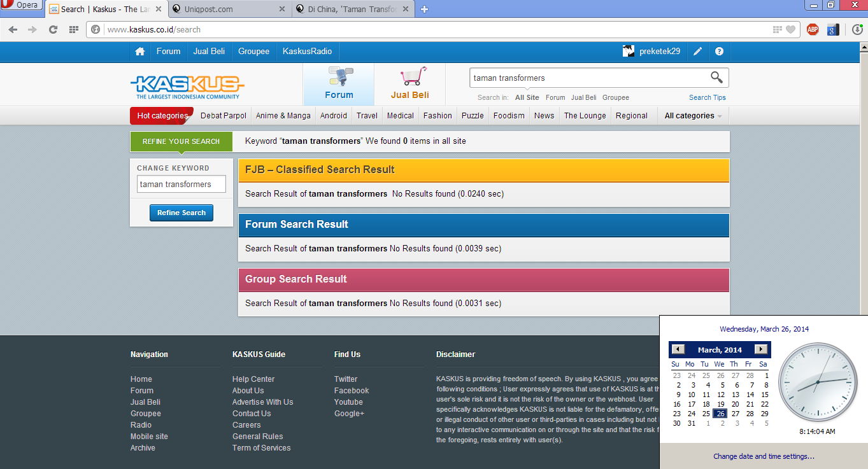The width and height of the screenshot is (868, 469).
Task: Reload the page with the refresh icon
Action: (x=53, y=29)
